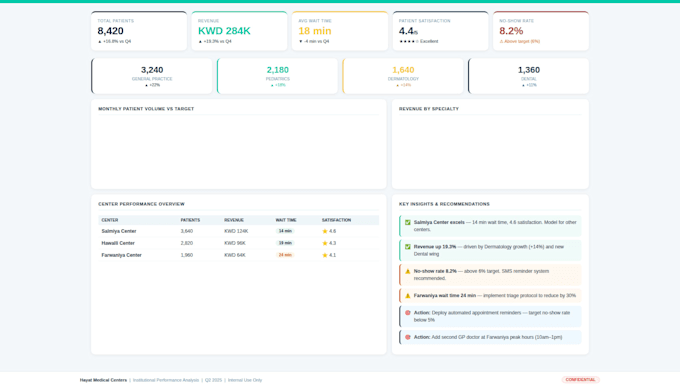The image size is (680, 388).
Task: Click the Center Performance Overview heading
Action: (141, 204)
